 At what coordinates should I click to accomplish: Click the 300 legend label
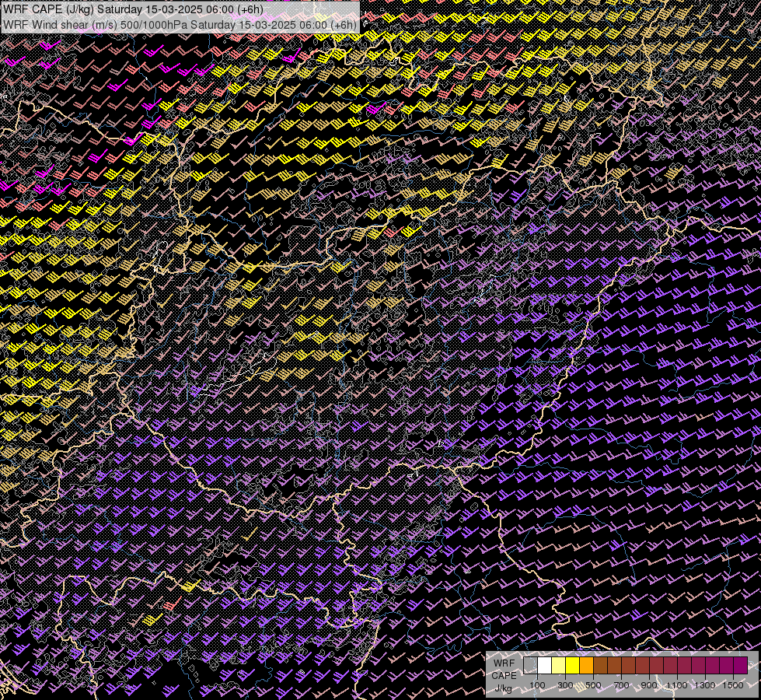tap(565, 685)
